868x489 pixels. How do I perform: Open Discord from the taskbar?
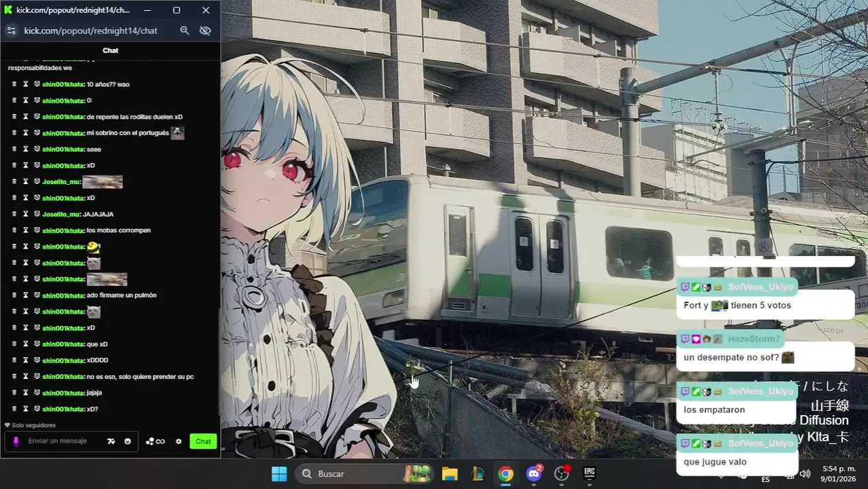click(534, 474)
